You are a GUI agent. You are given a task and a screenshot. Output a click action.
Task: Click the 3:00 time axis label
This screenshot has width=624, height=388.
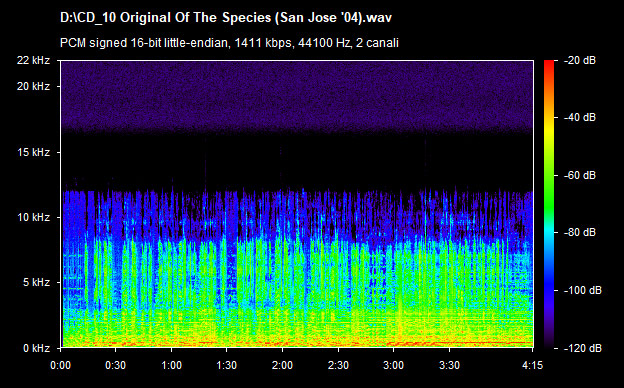tap(394, 365)
